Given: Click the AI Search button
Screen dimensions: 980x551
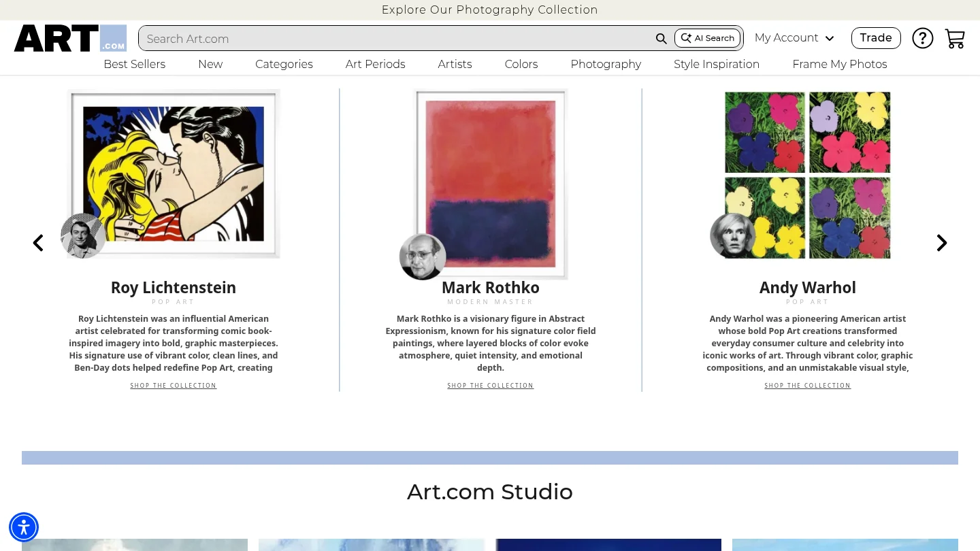Looking at the screenshot, I should [x=707, y=38].
